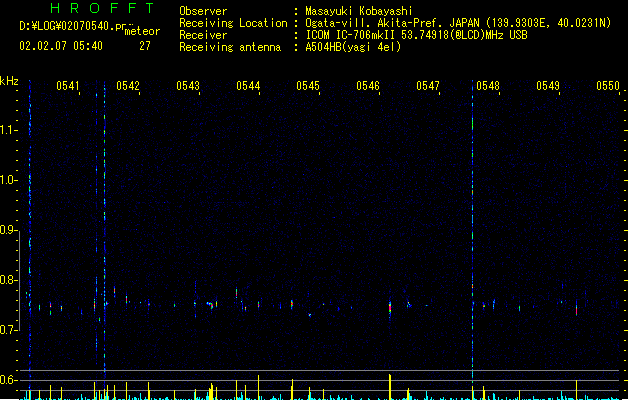The image size is (629, 400).
Task: Click the 0.9 kHz axis label
Action: [x=8, y=230]
